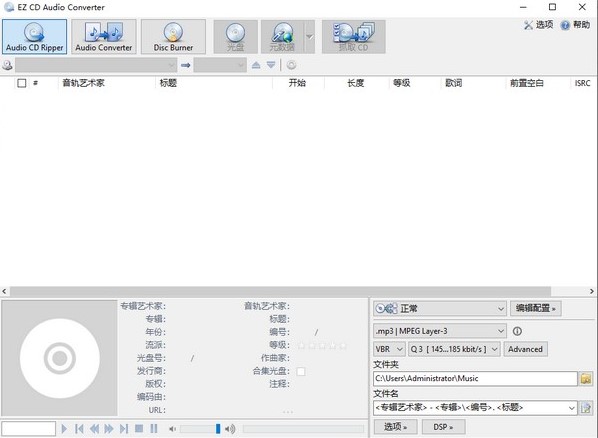598x438 pixels.
Task: Select the Audio CD Ripper mode
Action: coord(34,37)
